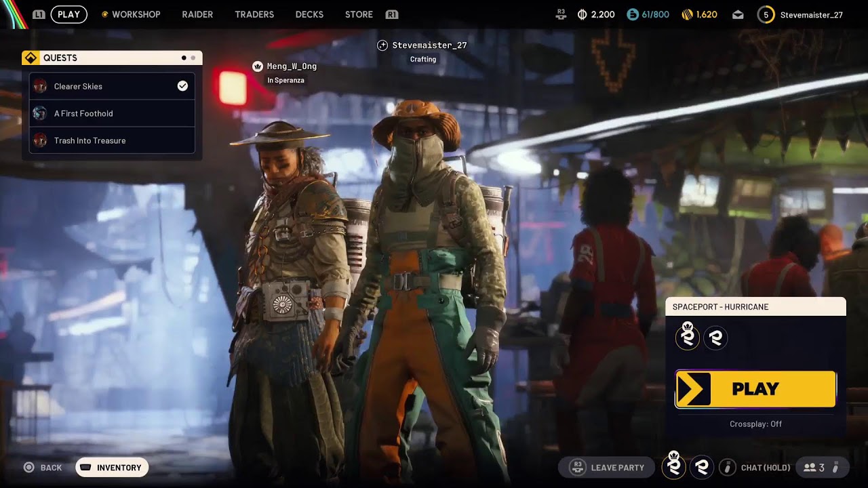The image size is (868, 488).
Task: Switch to the Workshop tab
Action: [136, 14]
